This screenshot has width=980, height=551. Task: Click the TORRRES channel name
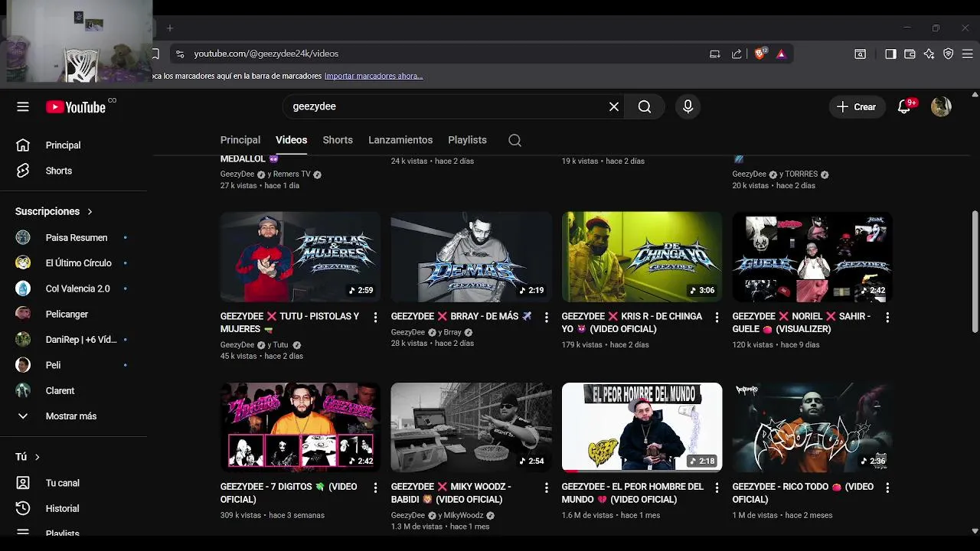tap(802, 174)
